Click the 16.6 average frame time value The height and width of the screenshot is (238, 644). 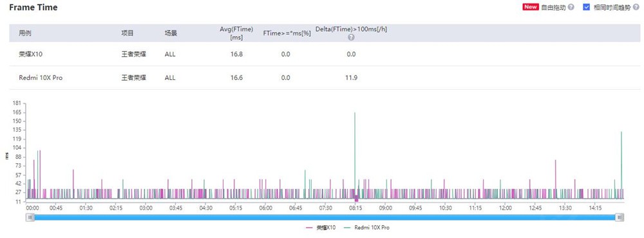[x=237, y=77]
